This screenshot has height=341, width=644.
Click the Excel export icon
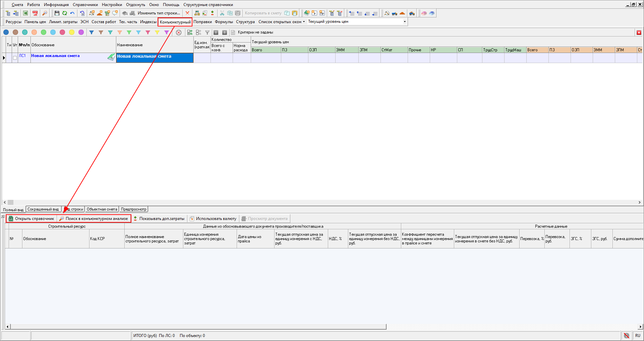[x=25, y=13]
